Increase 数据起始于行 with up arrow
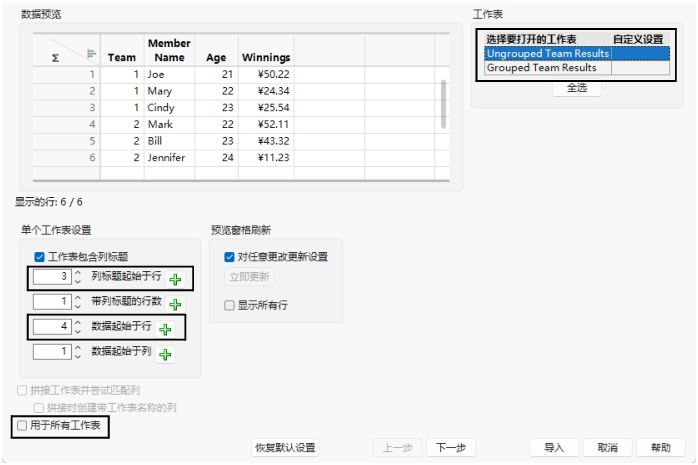 click(78, 322)
